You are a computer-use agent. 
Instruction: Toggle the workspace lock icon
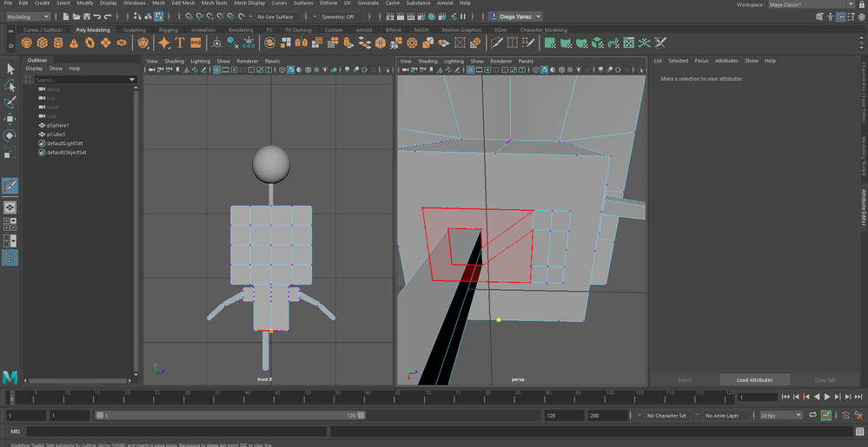point(860,4)
